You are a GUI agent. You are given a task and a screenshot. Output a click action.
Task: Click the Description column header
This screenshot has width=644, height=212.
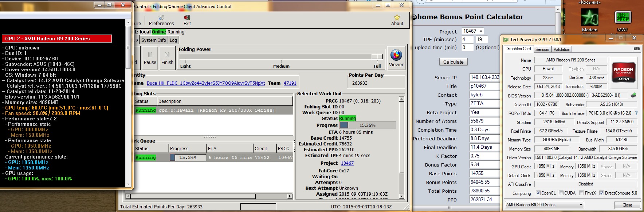coord(225,101)
